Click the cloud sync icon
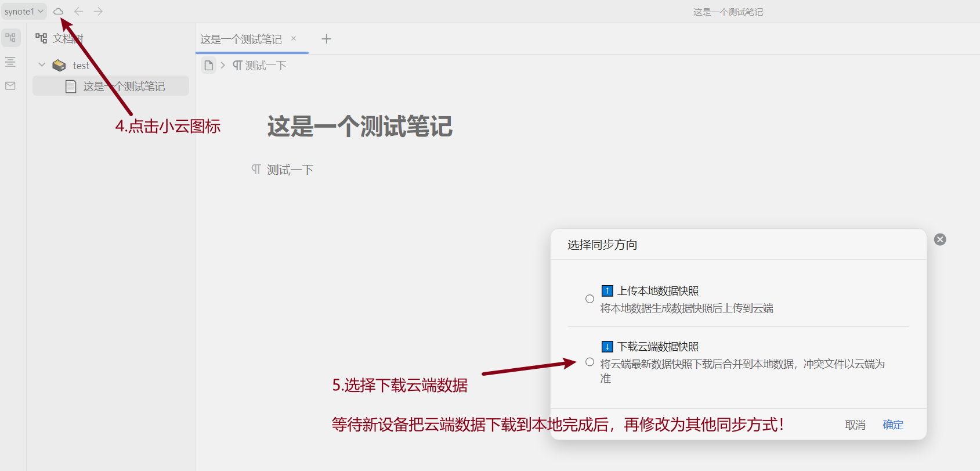This screenshot has height=471, width=980. coord(58,11)
